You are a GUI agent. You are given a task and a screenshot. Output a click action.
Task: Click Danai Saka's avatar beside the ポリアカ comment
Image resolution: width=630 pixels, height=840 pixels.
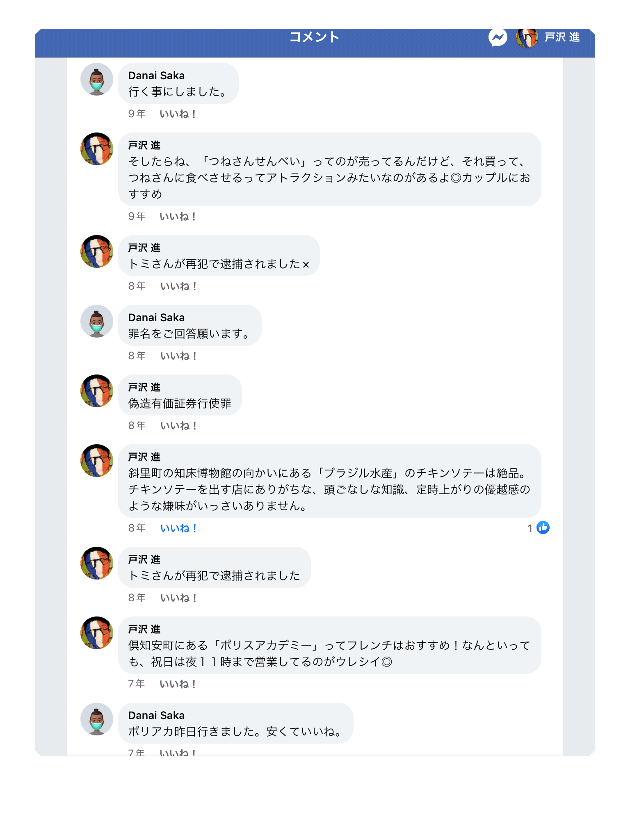pos(97,719)
